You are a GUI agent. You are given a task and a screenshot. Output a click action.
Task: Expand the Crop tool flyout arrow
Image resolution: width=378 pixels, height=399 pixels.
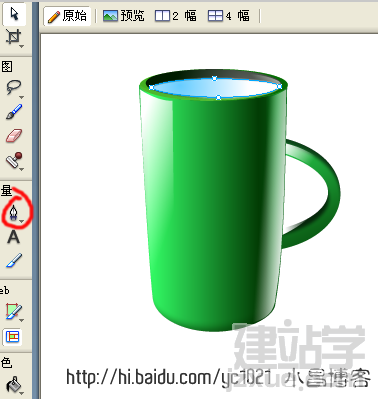[x=22, y=46]
